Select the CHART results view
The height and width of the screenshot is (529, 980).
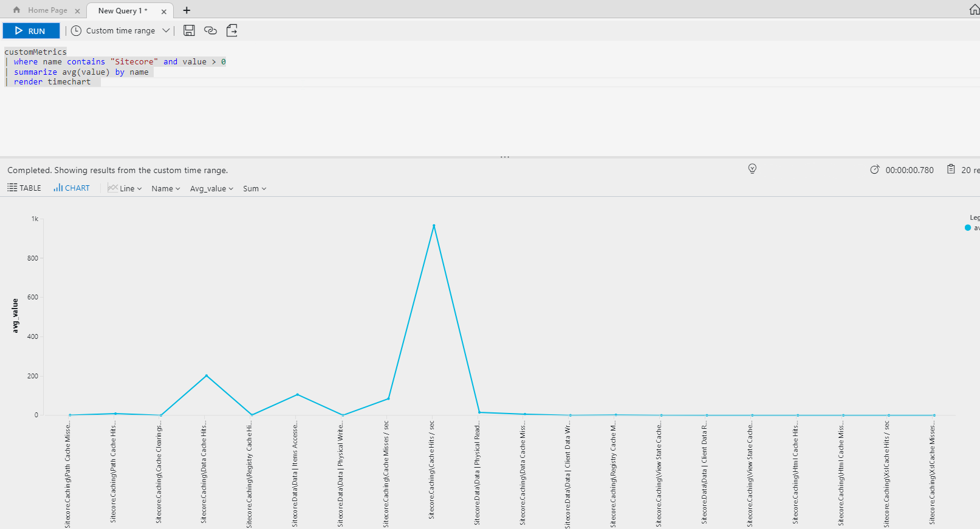click(72, 188)
